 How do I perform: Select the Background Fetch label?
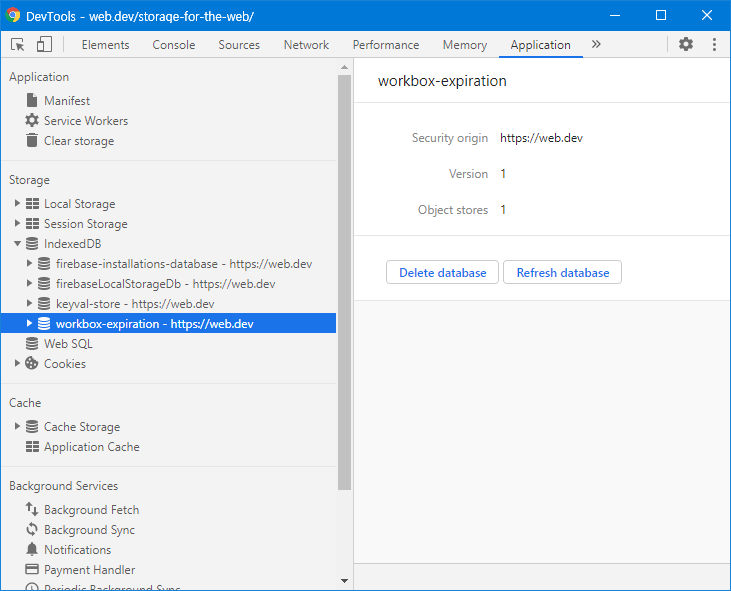pyautogui.click(x=91, y=510)
